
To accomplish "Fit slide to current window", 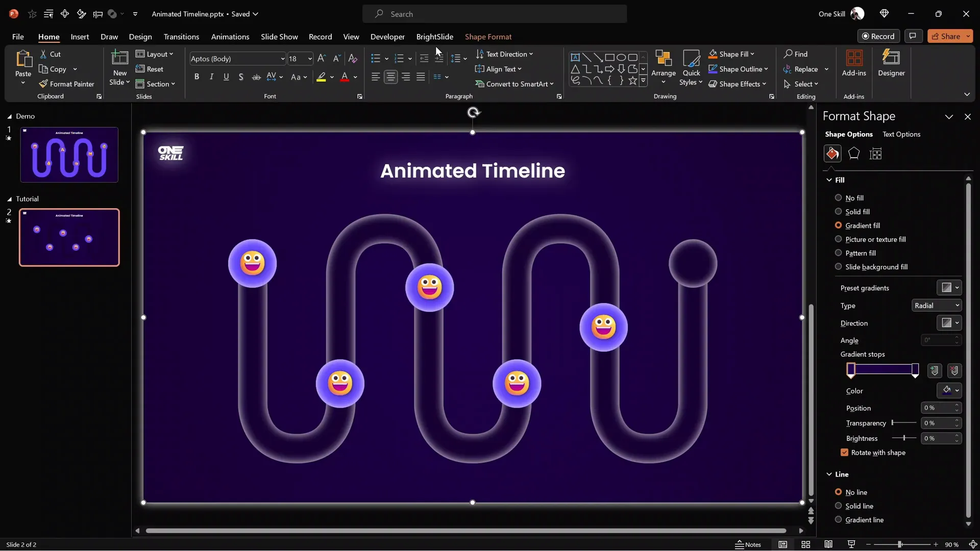I will pos(973,545).
